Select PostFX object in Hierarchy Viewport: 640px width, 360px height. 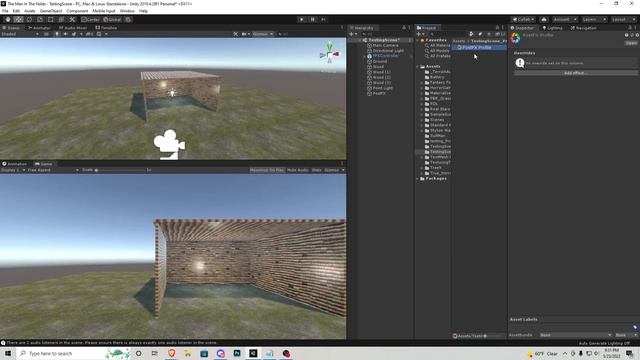[x=379, y=93]
